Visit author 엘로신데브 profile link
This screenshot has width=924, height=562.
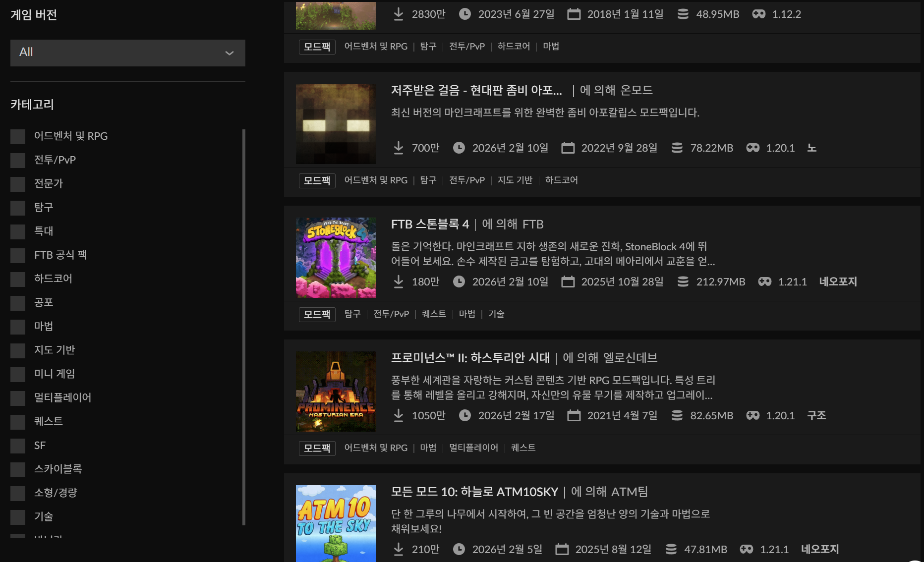point(630,358)
